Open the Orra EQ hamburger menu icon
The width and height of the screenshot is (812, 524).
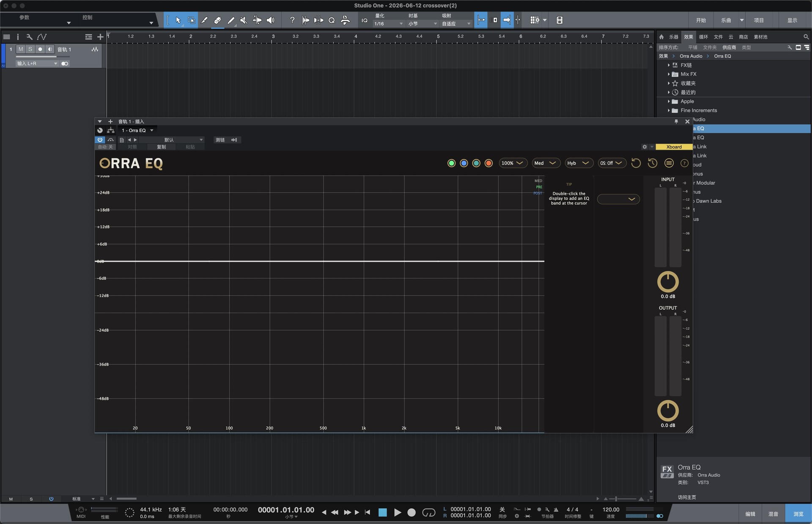click(669, 163)
